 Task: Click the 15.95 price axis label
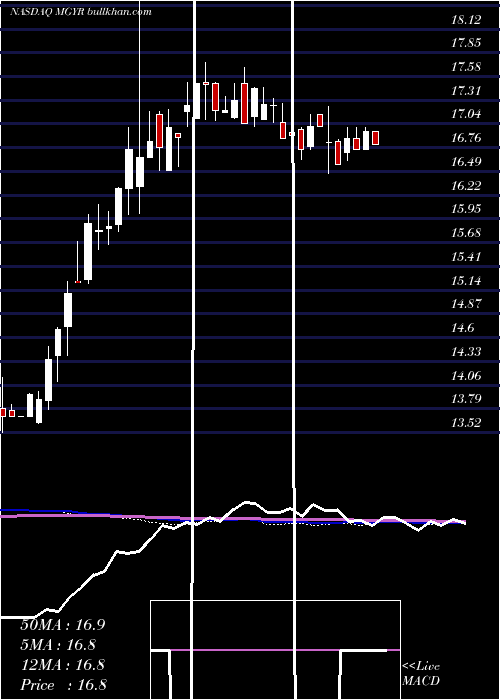pos(467,209)
